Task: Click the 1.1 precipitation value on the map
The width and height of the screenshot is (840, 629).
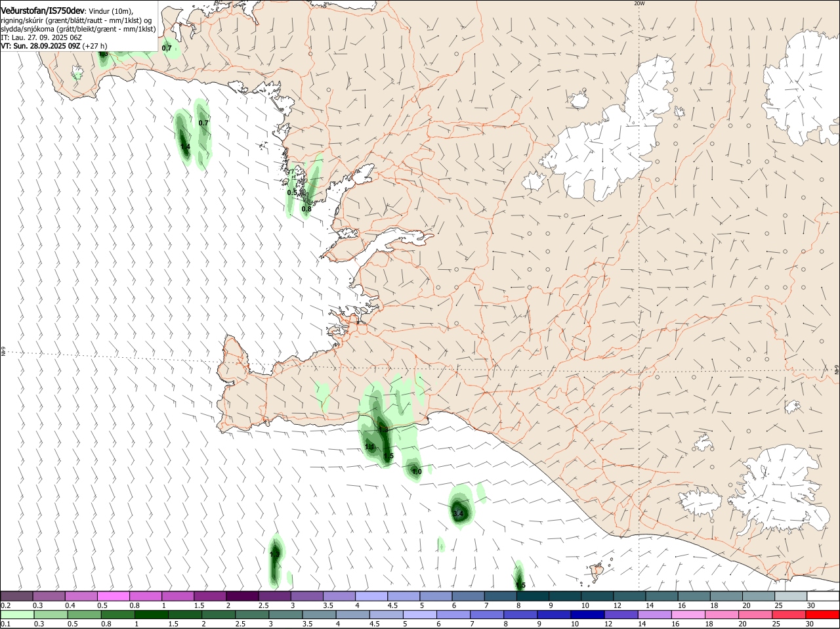Action: point(369,446)
